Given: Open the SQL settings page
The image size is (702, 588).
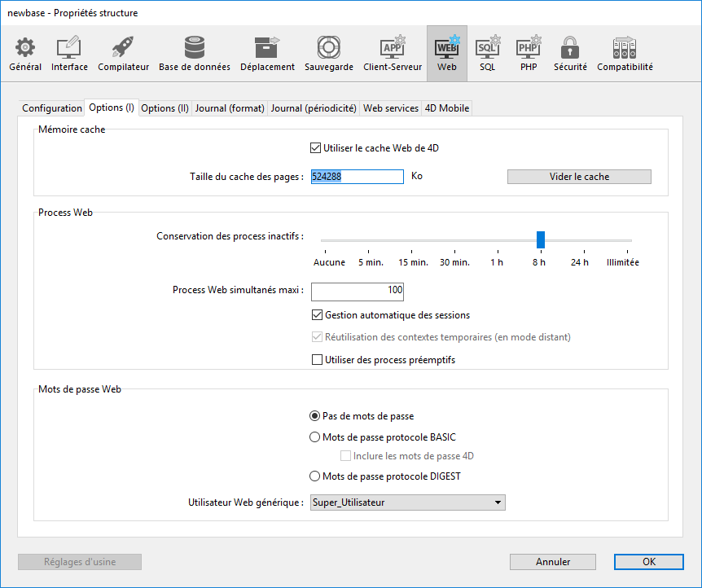Looking at the screenshot, I should [x=487, y=48].
